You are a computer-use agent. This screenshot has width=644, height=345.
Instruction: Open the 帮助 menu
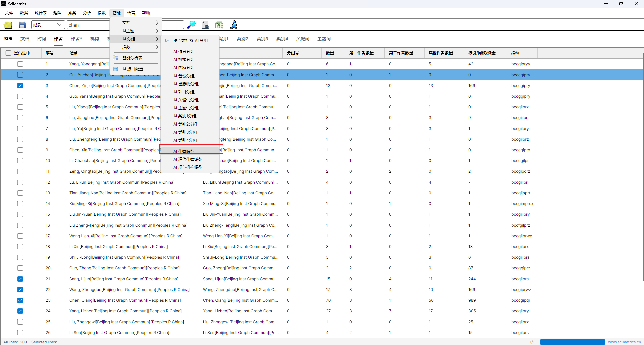click(x=146, y=13)
